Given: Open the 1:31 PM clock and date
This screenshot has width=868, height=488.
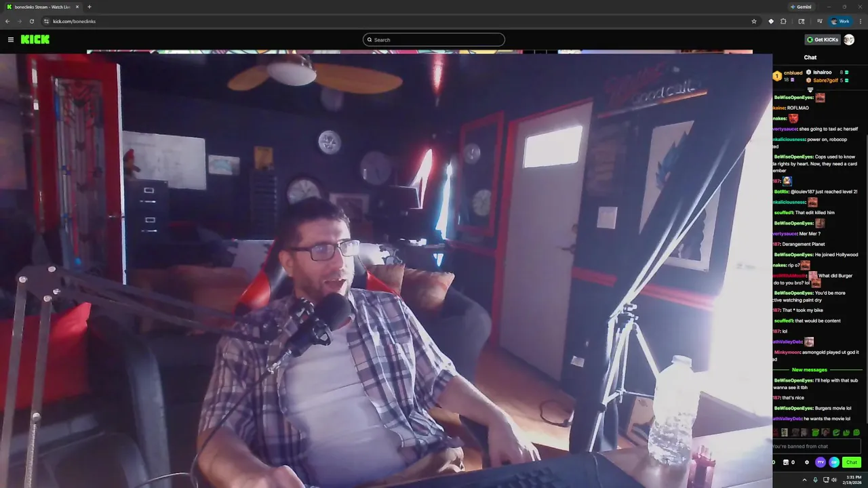Looking at the screenshot, I should click(853, 480).
